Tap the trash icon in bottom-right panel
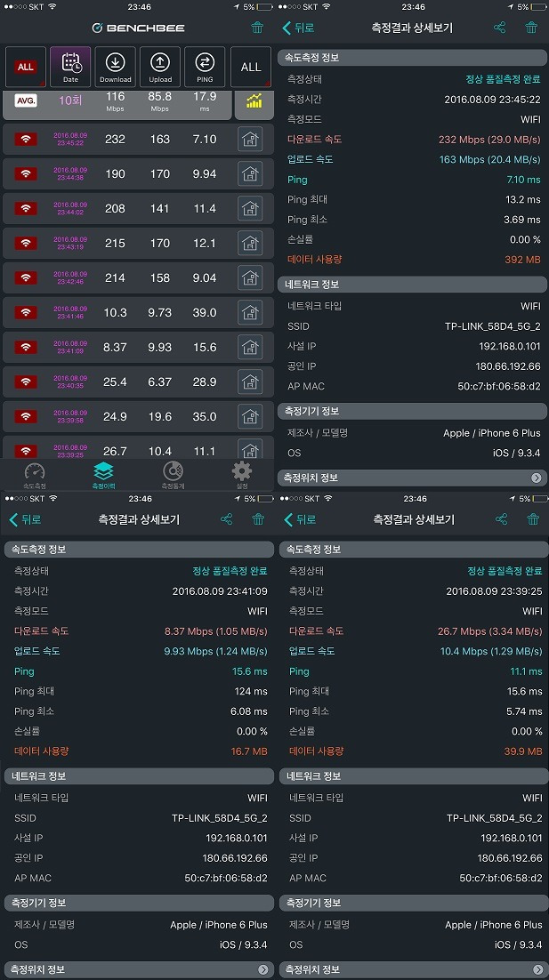 [533, 519]
